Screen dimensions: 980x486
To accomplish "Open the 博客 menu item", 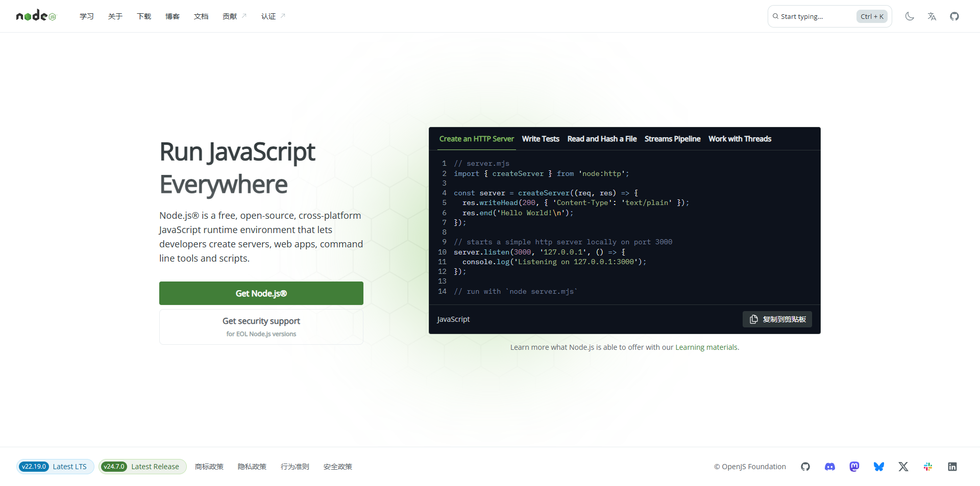I will tap(173, 16).
